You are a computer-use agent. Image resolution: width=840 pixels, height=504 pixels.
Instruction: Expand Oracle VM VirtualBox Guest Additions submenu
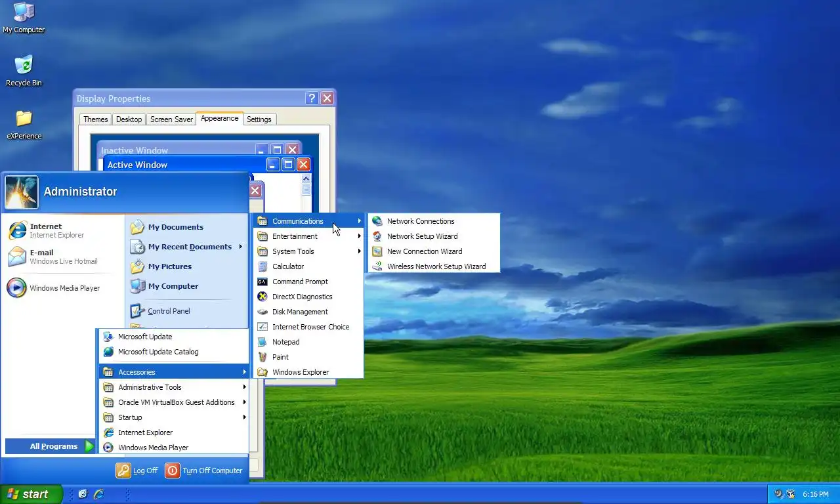coord(174,402)
